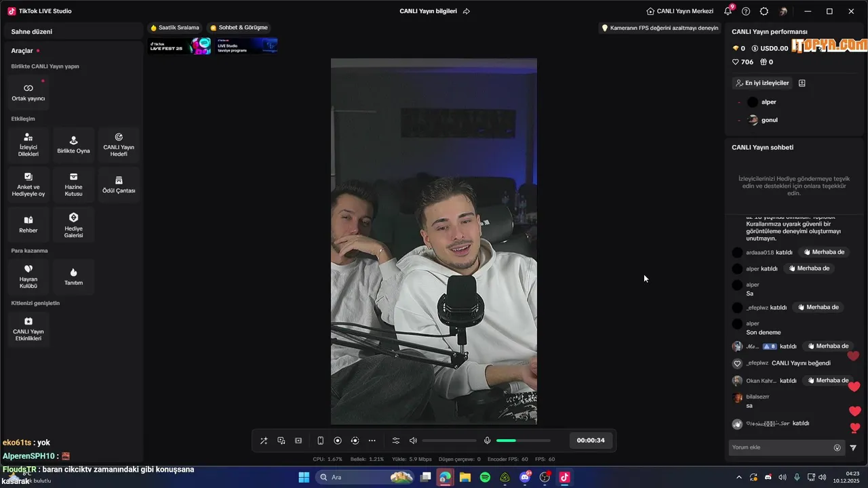The height and width of the screenshot is (488, 868).
Task: Open chat filter funnel icon
Action: 853,447
